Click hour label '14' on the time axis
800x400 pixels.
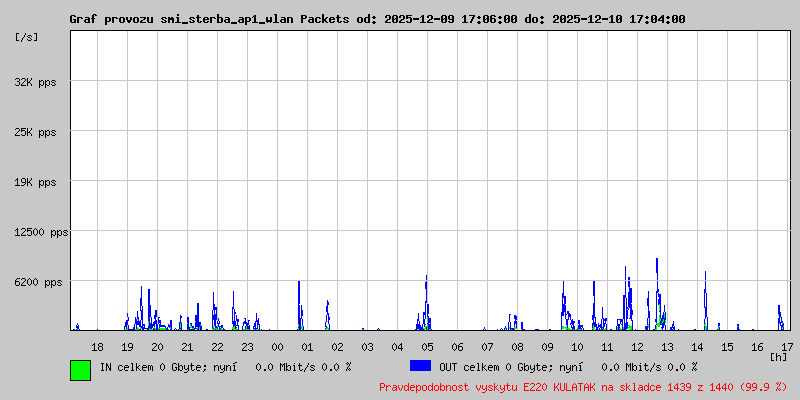pos(697,347)
